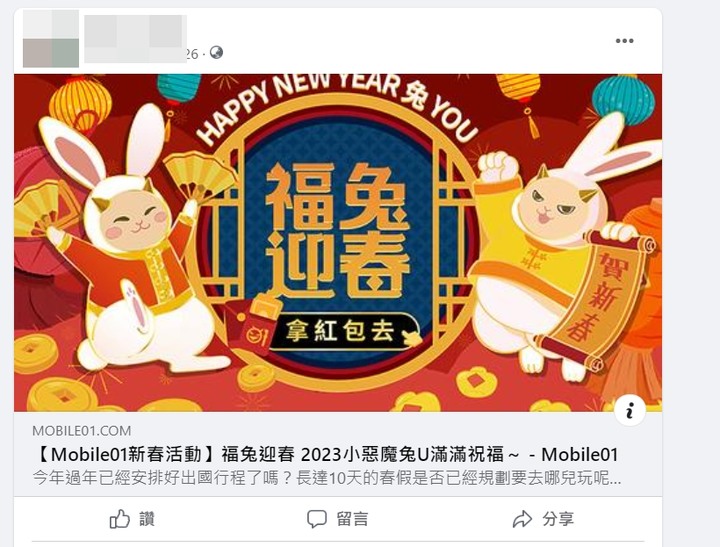The width and height of the screenshot is (720, 547).
Task: Open the three-dot post options menu
Action: 624,41
